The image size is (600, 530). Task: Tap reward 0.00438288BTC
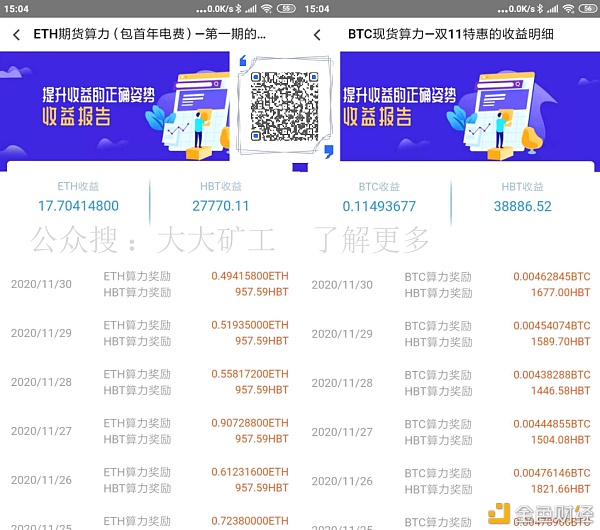(x=552, y=375)
